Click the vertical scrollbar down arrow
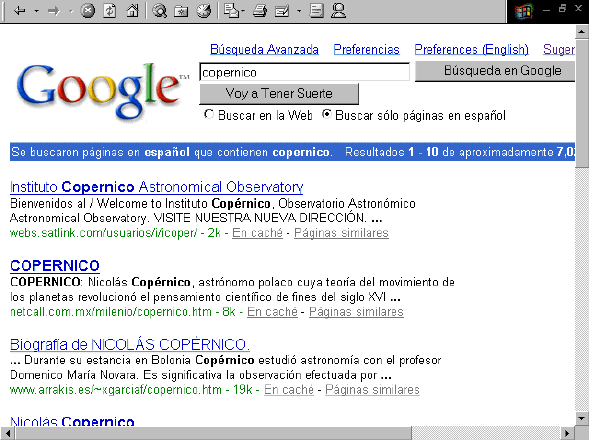The image size is (589, 440). 581,418
